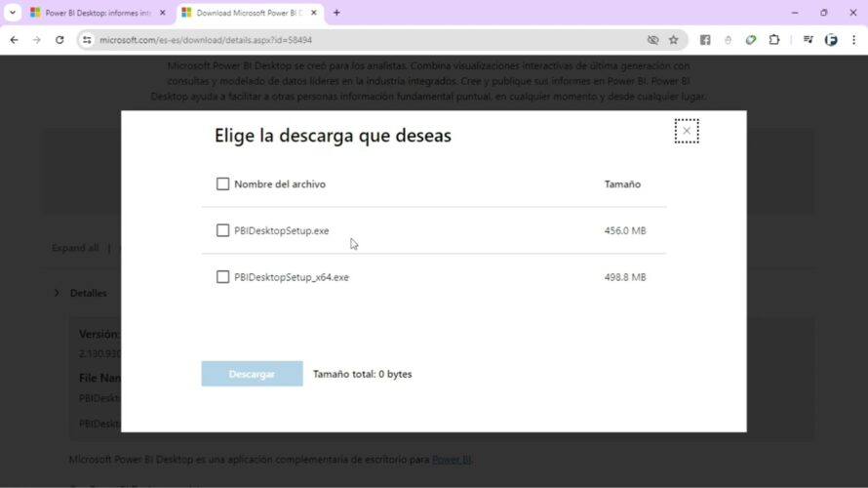Open the Chrome three-dot menu
This screenshot has width=868, height=488.
point(853,40)
